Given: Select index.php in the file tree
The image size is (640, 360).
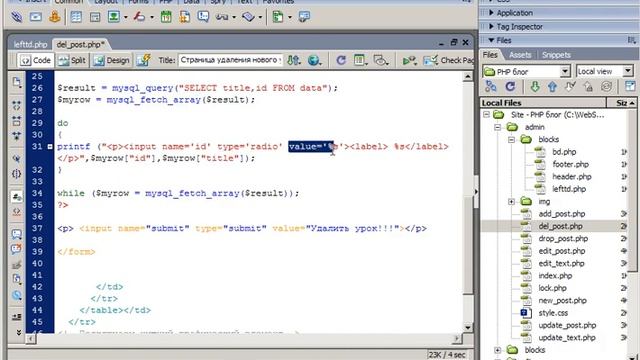Looking at the screenshot, I should click(x=555, y=276).
